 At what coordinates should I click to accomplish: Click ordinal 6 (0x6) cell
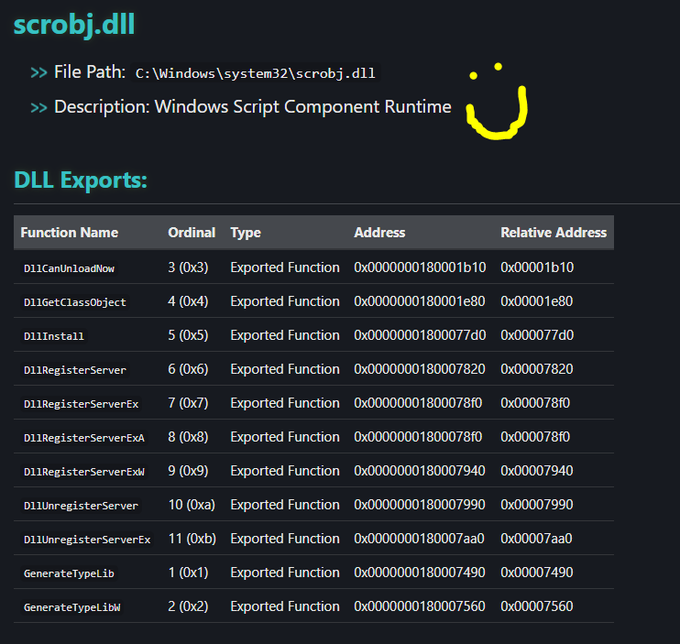click(x=188, y=369)
